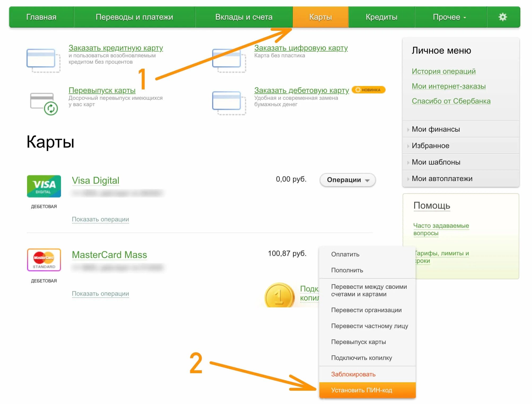The image size is (532, 404).
Task: Open the Переводы и платежи tab
Action: (x=134, y=17)
